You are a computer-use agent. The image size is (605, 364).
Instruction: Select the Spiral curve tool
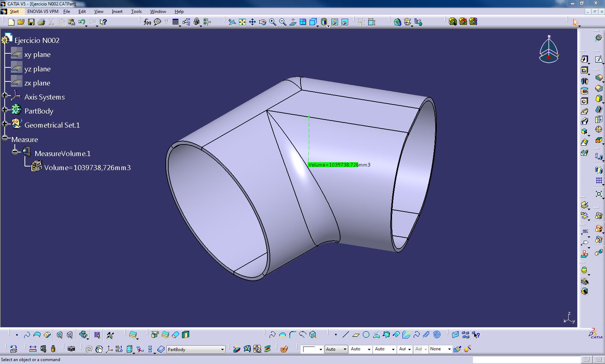coord(437,334)
